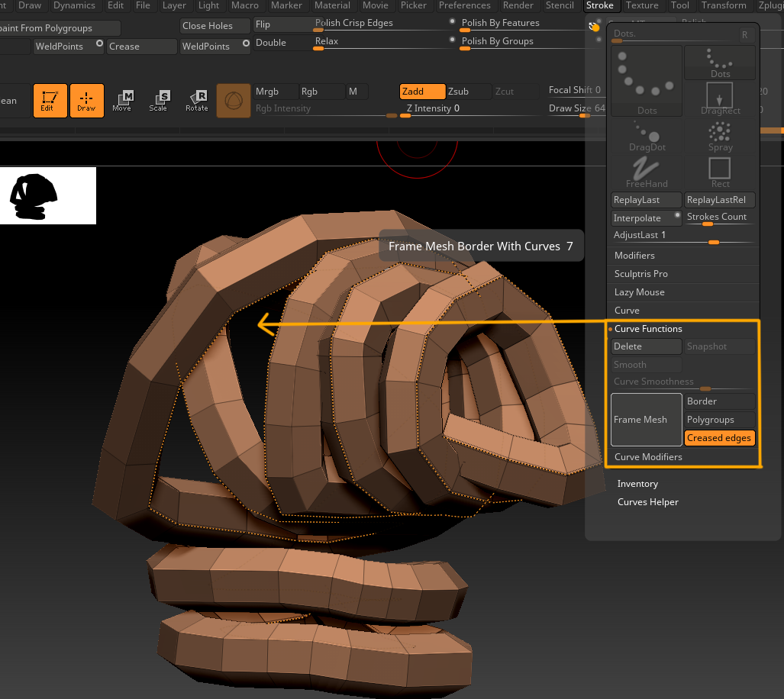Select the Scale tool
Image resolution: width=784 pixels, height=699 pixels.
click(x=160, y=100)
